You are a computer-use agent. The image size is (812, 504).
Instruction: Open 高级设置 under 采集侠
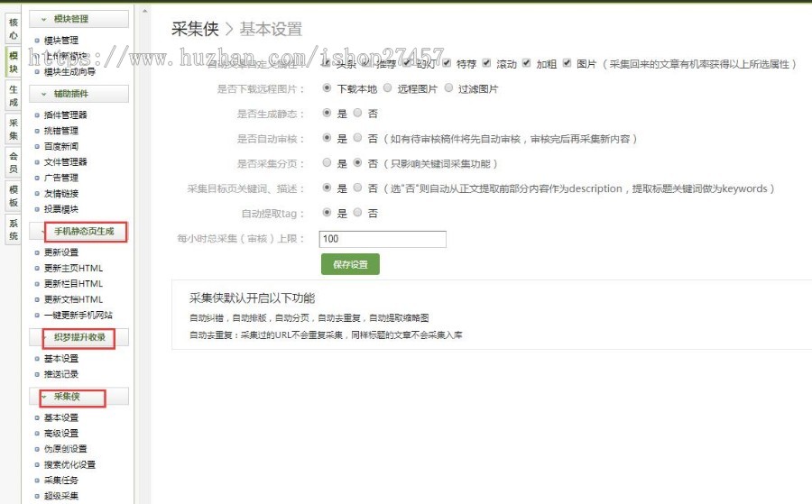click(61, 433)
